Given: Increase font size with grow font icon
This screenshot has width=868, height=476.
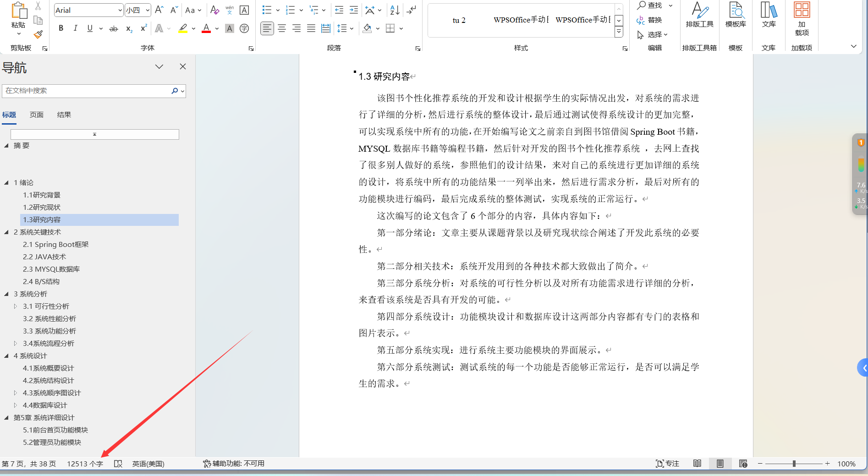Looking at the screenshot, I should click(159, 10).
